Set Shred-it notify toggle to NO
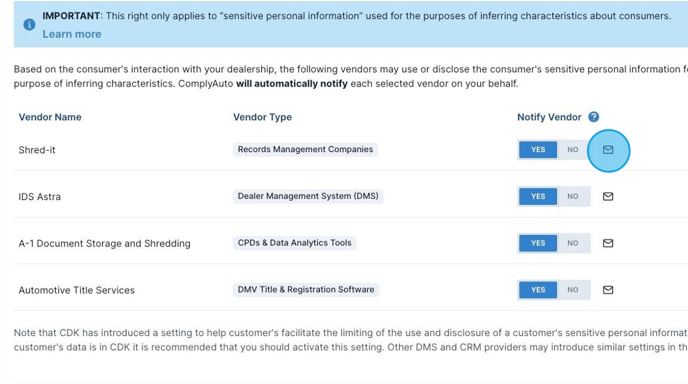Screen dimensions: 688x384 point(573,150)
